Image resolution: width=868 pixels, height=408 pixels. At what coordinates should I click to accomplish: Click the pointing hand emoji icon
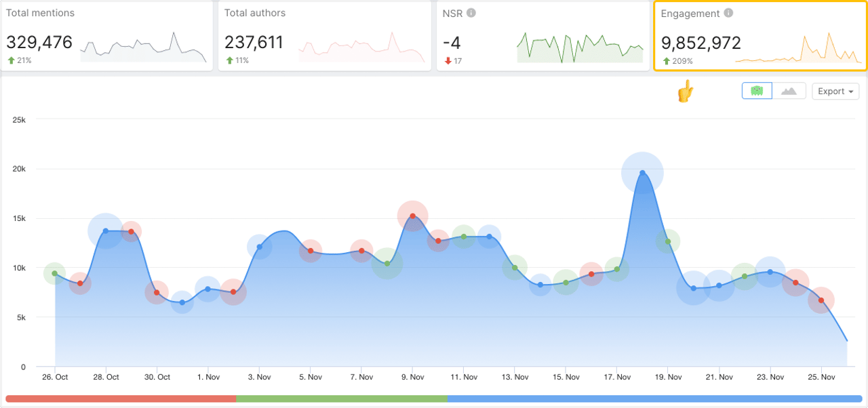point(686,91)
